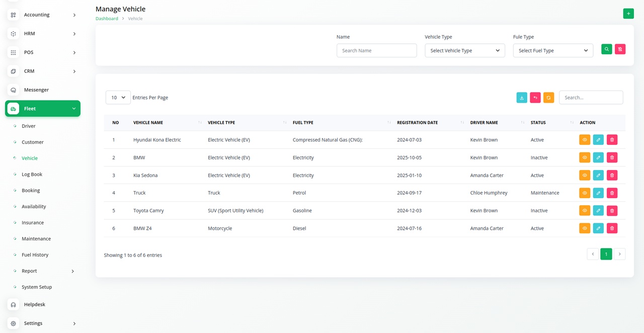This screenshot has width=644, height=333.
Task: Delete the BMW Z4 vehicle row
Action: coord(612,228)
